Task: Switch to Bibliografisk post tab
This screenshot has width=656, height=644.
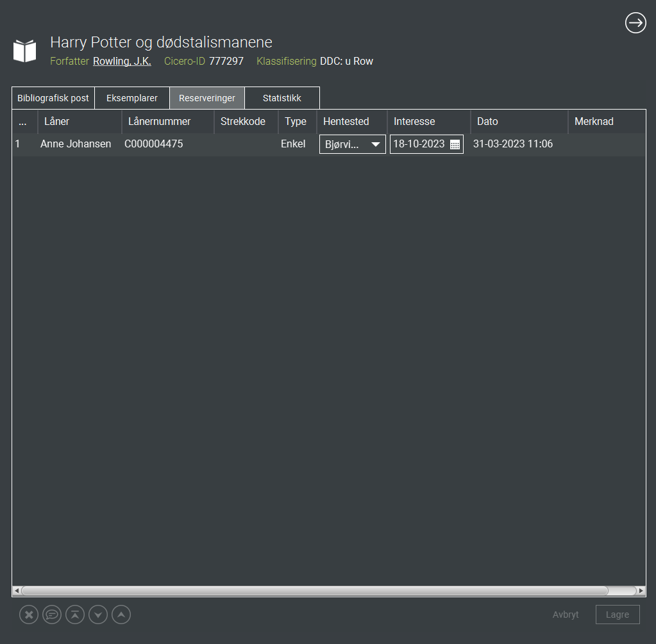Action: point(53,98)
